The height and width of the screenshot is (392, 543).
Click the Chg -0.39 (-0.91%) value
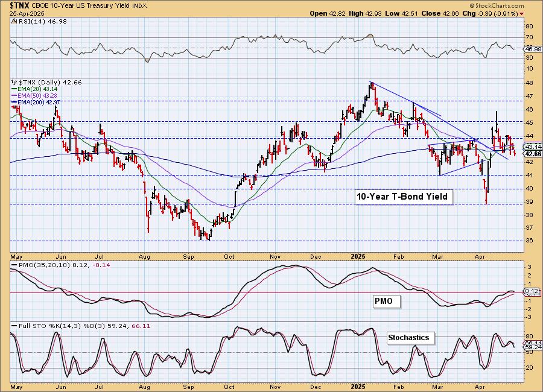(x=491, y=13)
